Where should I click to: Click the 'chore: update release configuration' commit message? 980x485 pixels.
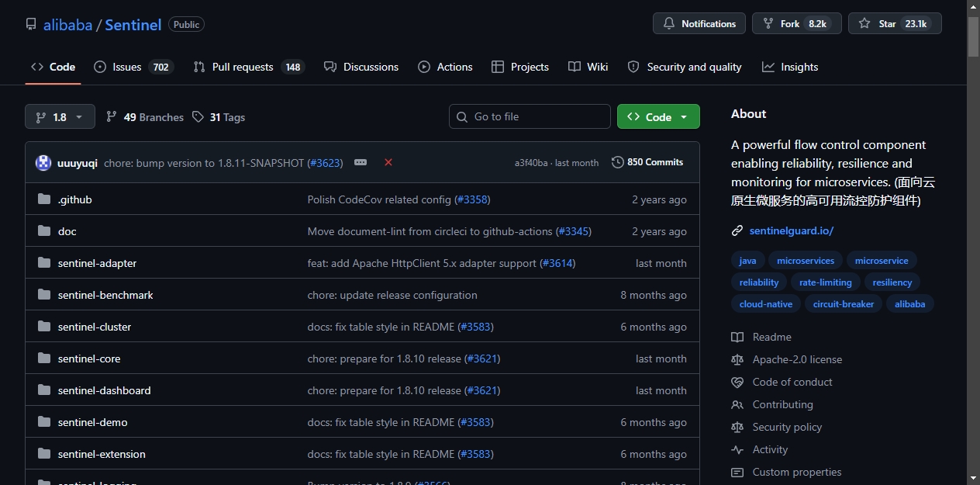pyautogui.click(x=392, y=295)
